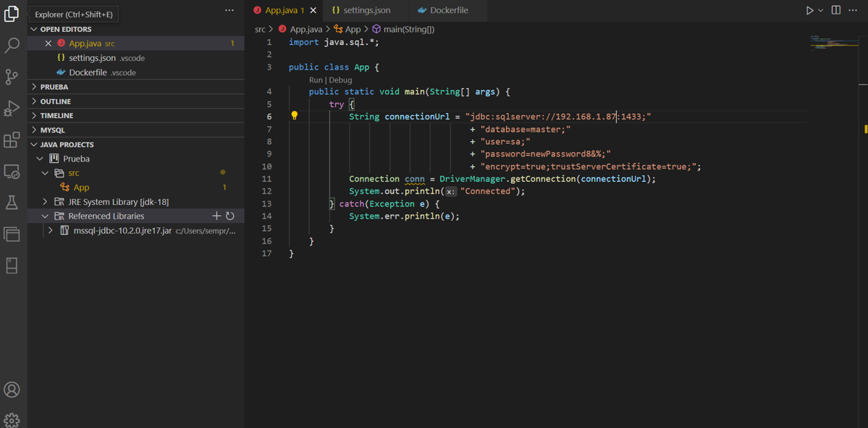868x428 pixels.
Task: Collapse the src folder in Java Projects
Action: click(45, 173)
